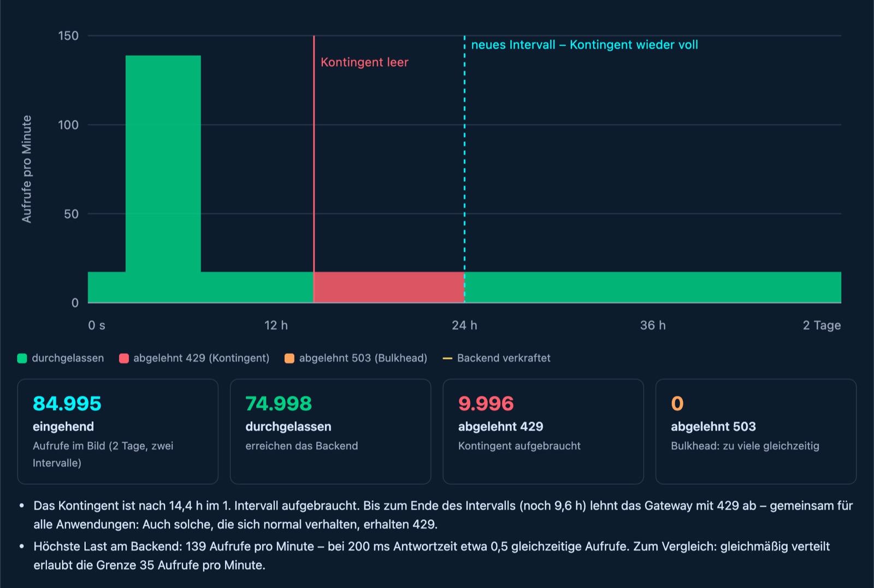Click the '12 h' x-axis label
Image resolution: width=874 pixels, height=588 pixels.
(x=276, y=325)
